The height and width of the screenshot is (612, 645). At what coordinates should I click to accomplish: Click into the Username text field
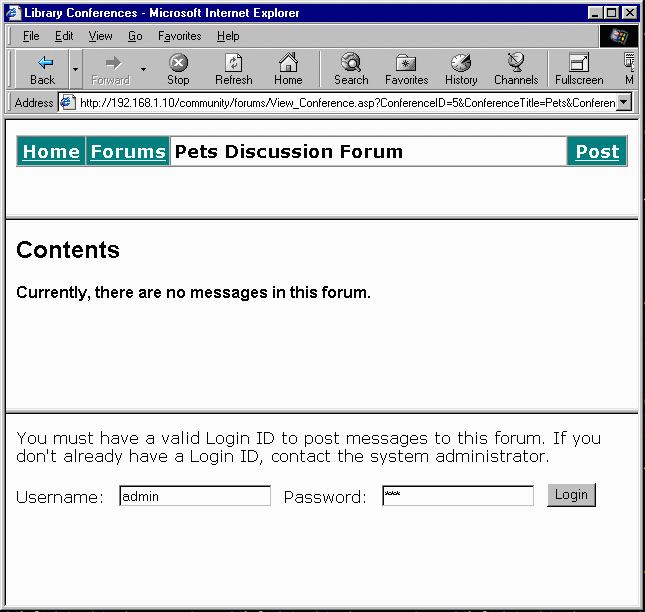(x=195, y=496)
